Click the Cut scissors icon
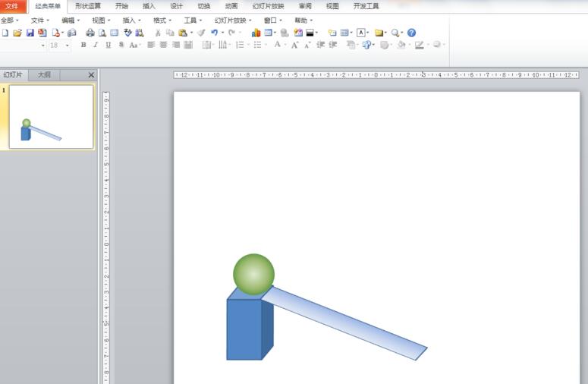Image resolution: width=588 pixels, height=384 pixels. [158, 33]
